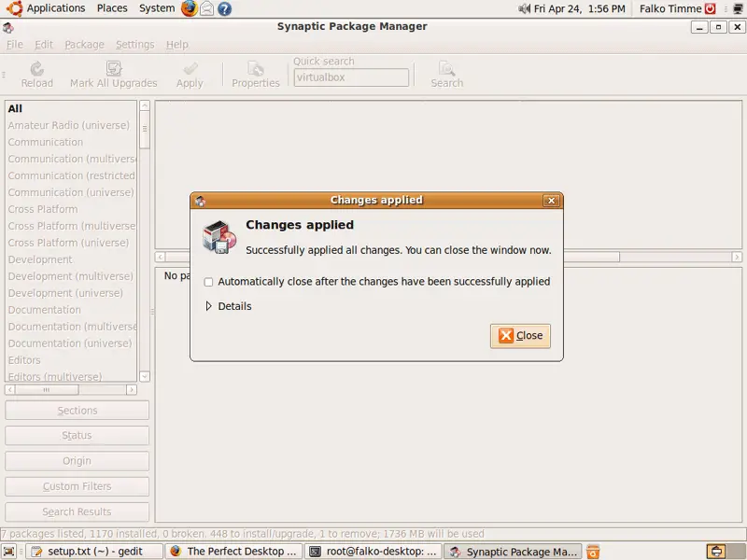Viewport: 747px width, 560px height.
Task: Click the Ubuntu logo in Applications menu
Action: tap(15, 8)
